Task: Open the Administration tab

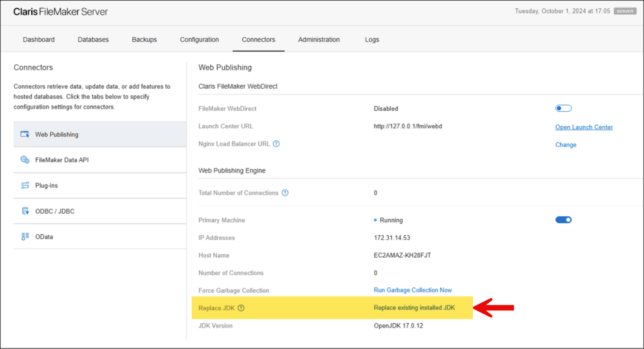Action: pos(319,39)
